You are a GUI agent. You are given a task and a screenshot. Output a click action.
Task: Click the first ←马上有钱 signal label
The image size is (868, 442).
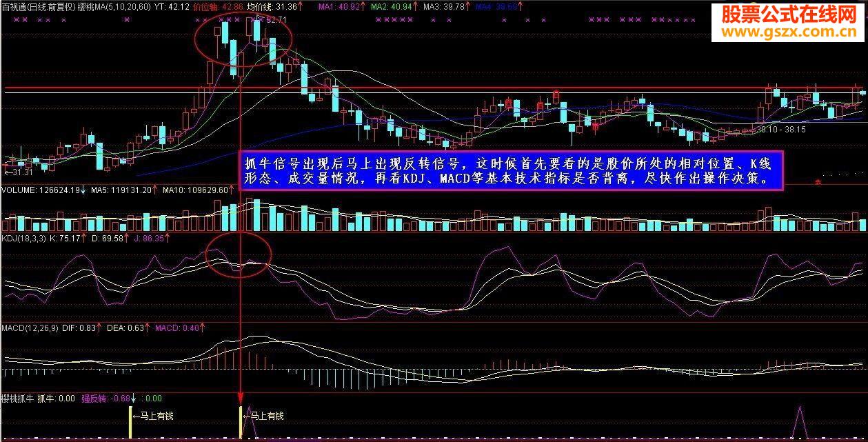(x=153, y=416)
